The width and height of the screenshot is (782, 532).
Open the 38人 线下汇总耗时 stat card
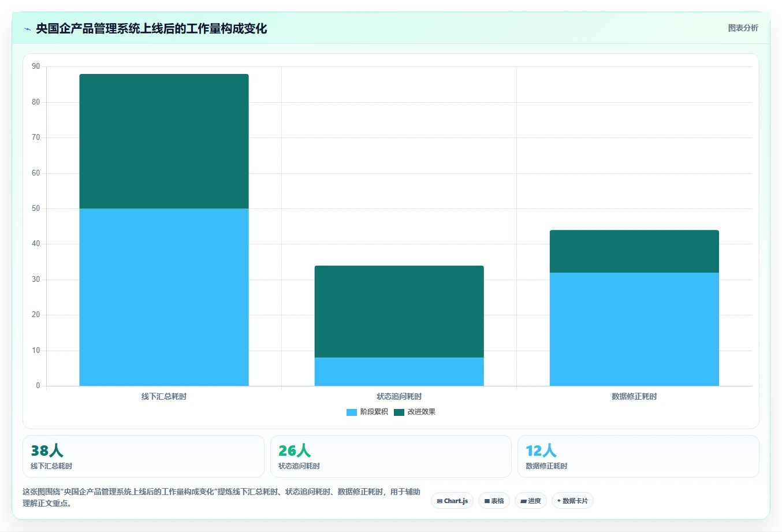click(143, 456)
